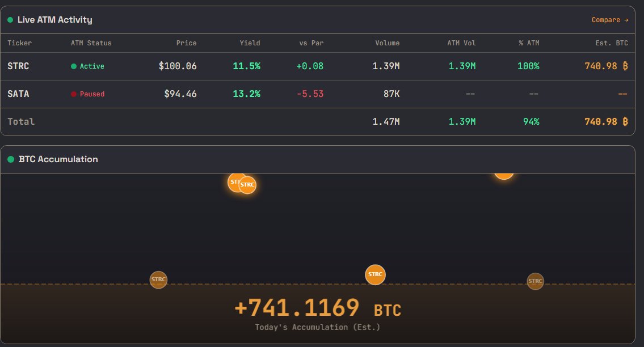
Task: Select the ATM Status column header
Action: (x=91, y=43)
